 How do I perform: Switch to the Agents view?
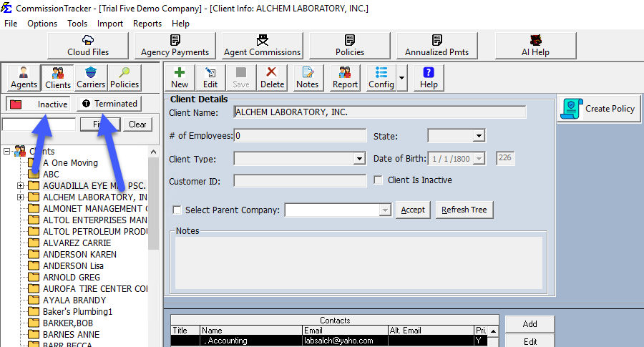pyautogui.click(x=24, y=77)
